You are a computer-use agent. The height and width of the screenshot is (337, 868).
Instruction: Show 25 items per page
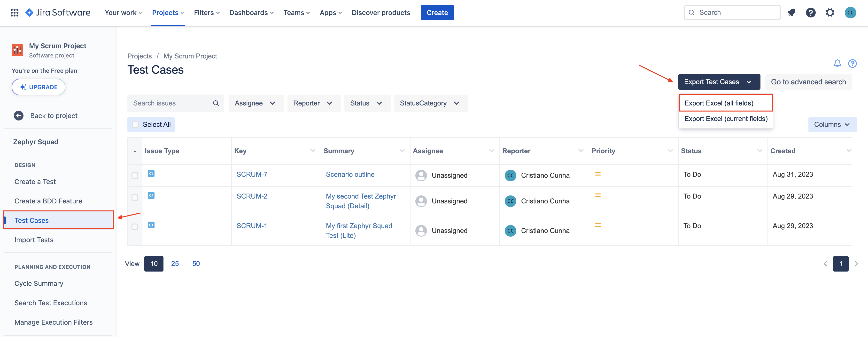pos(175,264)
